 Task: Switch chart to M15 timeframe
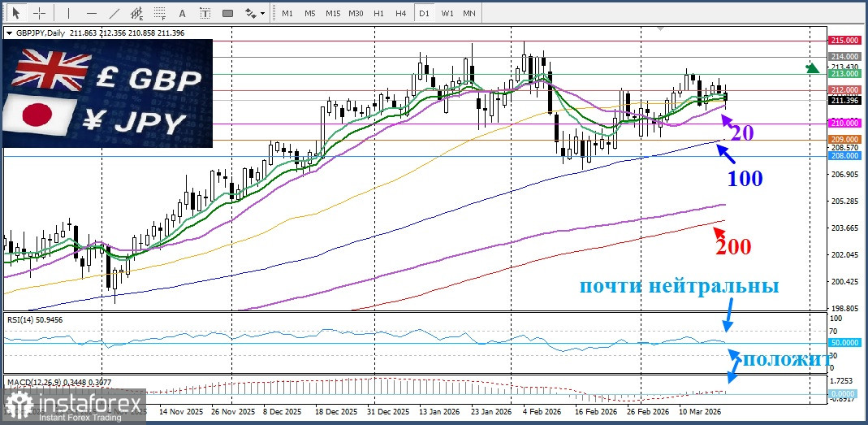(x=333, y=13)
